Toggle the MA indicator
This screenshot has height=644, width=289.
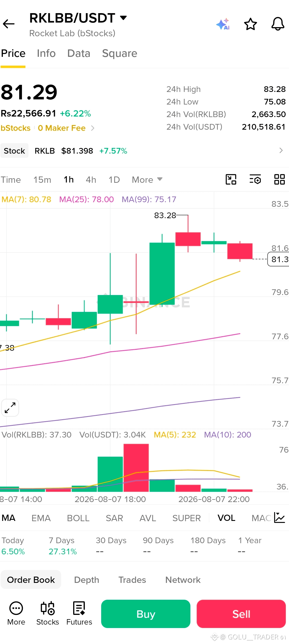[9, 518]
